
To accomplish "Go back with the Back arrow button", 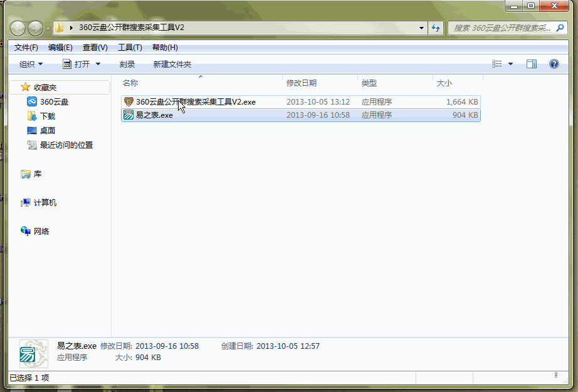I will (18, 28).
